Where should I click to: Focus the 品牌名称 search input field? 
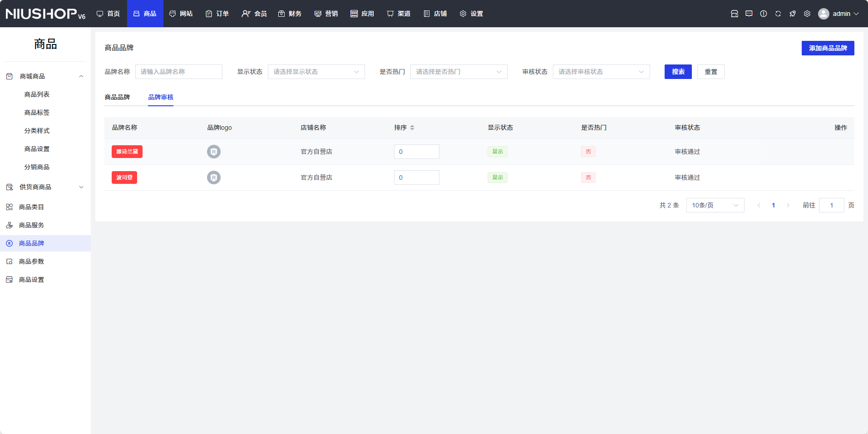pyautogui.click(x=178, y=72)
